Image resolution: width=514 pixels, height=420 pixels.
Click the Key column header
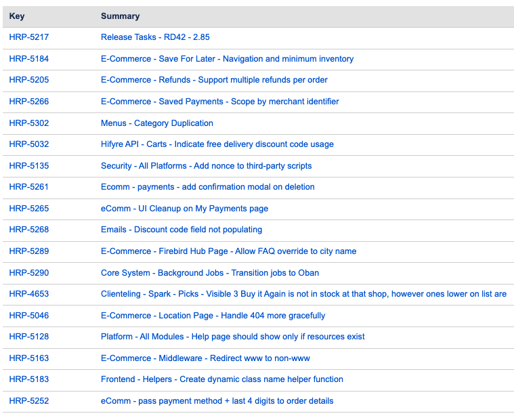[x=17, y=16]
